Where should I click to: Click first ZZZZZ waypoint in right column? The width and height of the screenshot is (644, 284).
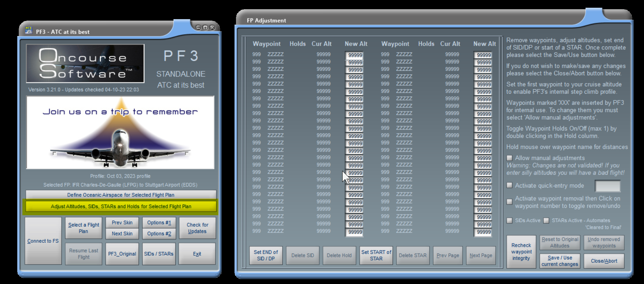click(404, 54)
